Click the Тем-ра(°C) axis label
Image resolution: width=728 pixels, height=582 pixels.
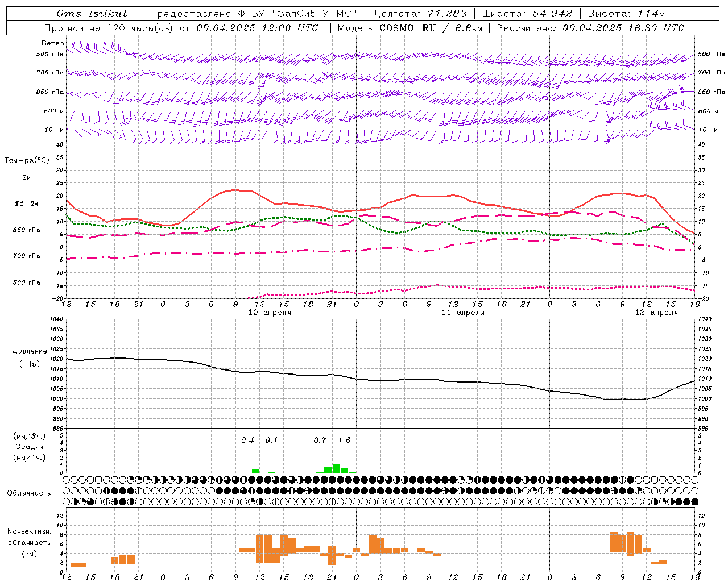(x=27, y=161)
